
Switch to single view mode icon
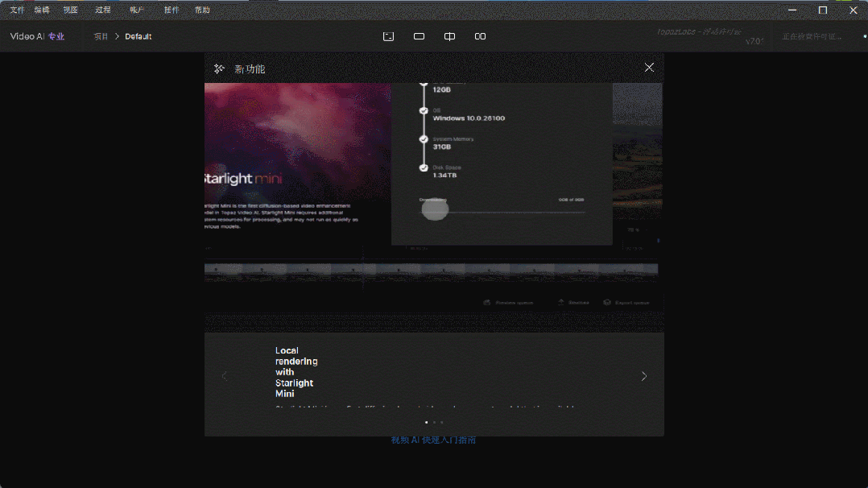click(419, 36)
